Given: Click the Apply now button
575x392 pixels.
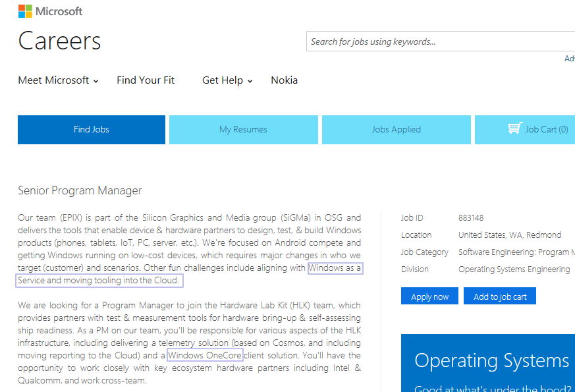Looking at the screenshot, I should [x=429, y=296].
